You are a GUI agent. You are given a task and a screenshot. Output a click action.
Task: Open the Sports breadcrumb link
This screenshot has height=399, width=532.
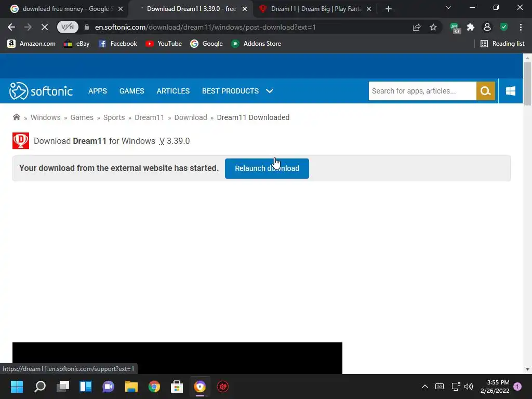(x=114, y=117)
